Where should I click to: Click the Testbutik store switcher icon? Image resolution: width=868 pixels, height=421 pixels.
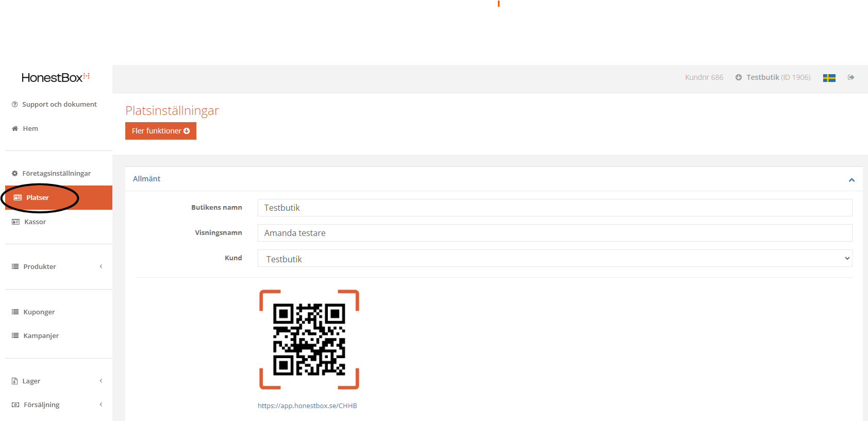(x=739, y=77)
